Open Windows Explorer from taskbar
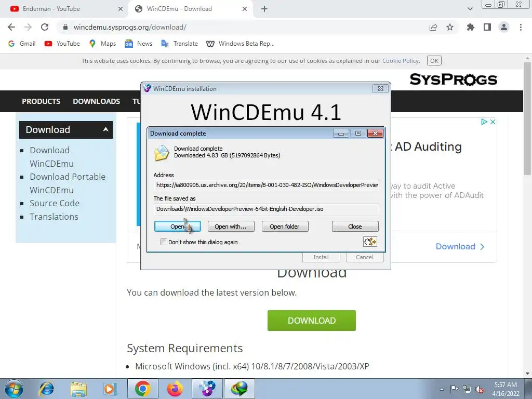Screen dimensions: 532x399 click(78, 389)
